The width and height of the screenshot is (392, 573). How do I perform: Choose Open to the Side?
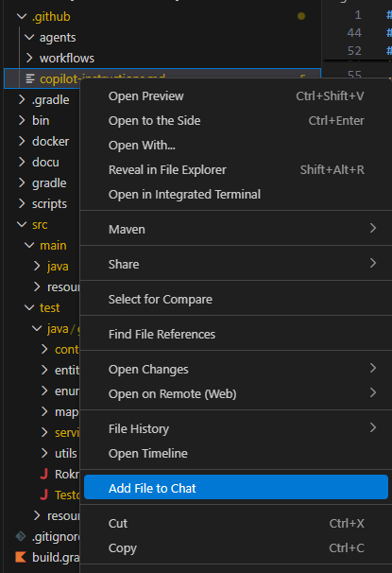pyautogui.click(x=236, y=121)
